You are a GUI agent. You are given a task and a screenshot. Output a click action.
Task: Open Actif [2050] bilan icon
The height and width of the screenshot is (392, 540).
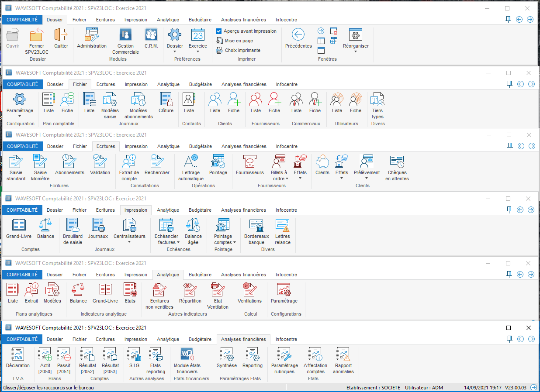tap(45, 354)
